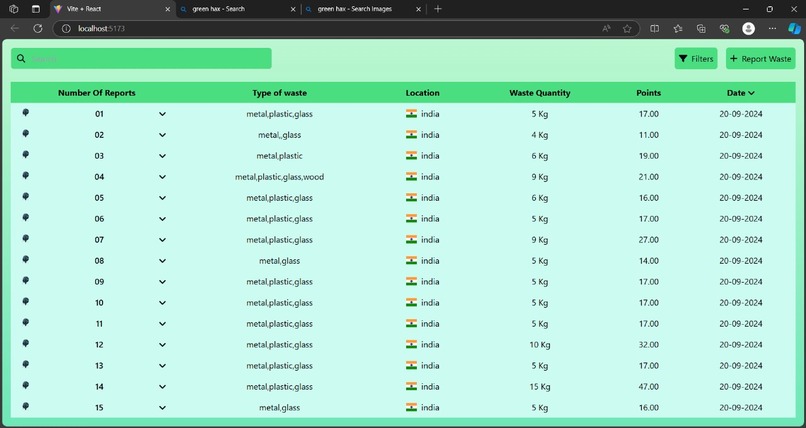Expand report row 13 chevron
806x428 pixels.
point(162,366)
